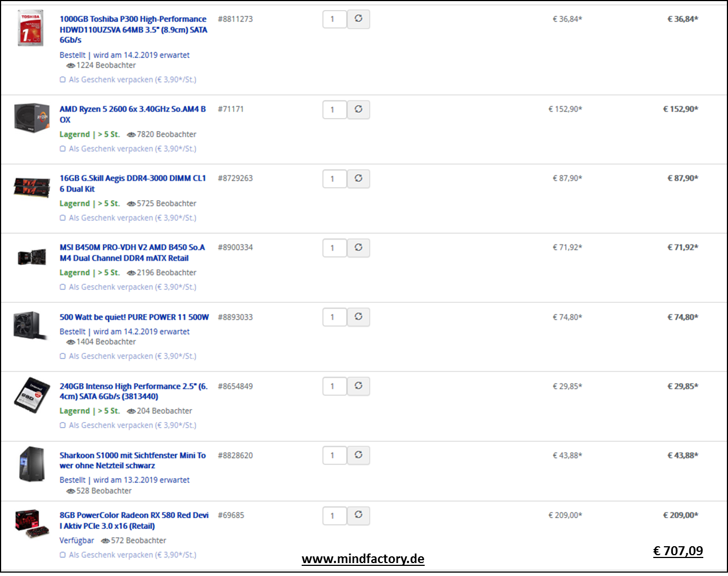
Task: Toggle gift wrap checkbox for G.Skill Aegis RAM
Action: point(63,218)
